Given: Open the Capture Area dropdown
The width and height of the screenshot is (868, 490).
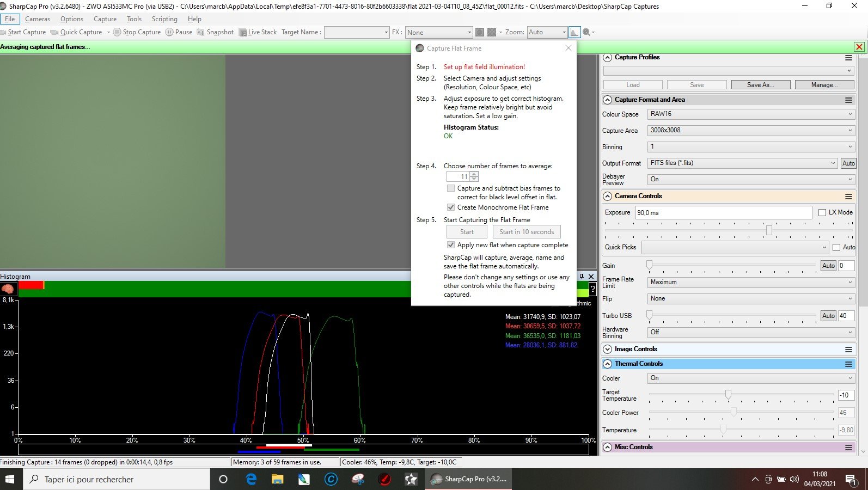Looking at the screenshot, I should click(x=751, y=131).
